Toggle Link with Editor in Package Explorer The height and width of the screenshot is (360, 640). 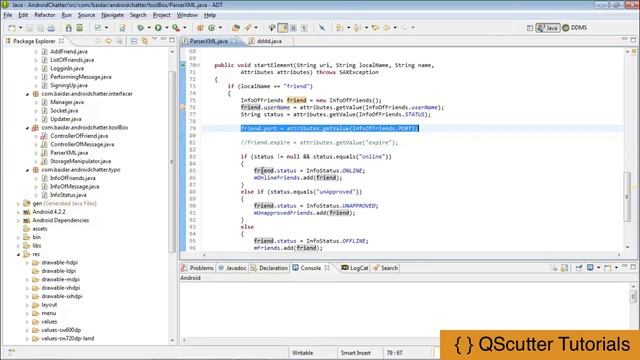tap(144, 41)
